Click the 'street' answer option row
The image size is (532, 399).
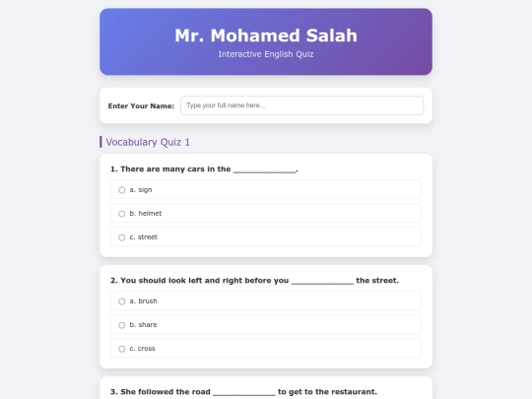tap(266, 236)
